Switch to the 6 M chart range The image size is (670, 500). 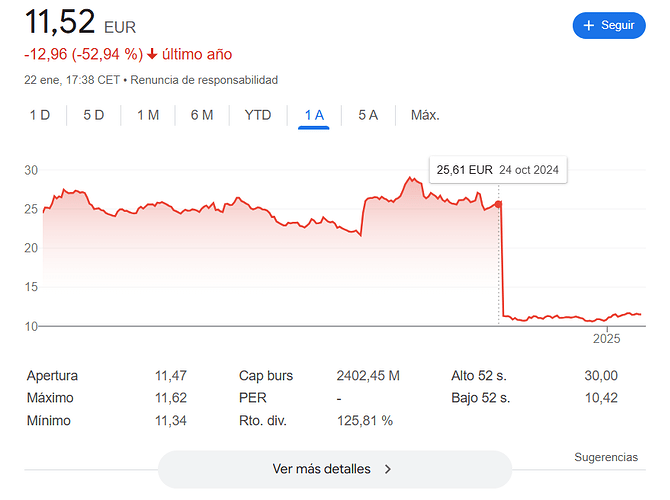point(202,115)
